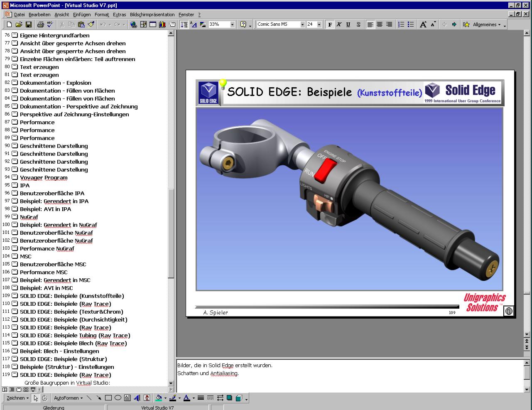Screen dimensions: 532x410
Task: Insert a hyperlink with the globe icon
Action: [134, 25]
